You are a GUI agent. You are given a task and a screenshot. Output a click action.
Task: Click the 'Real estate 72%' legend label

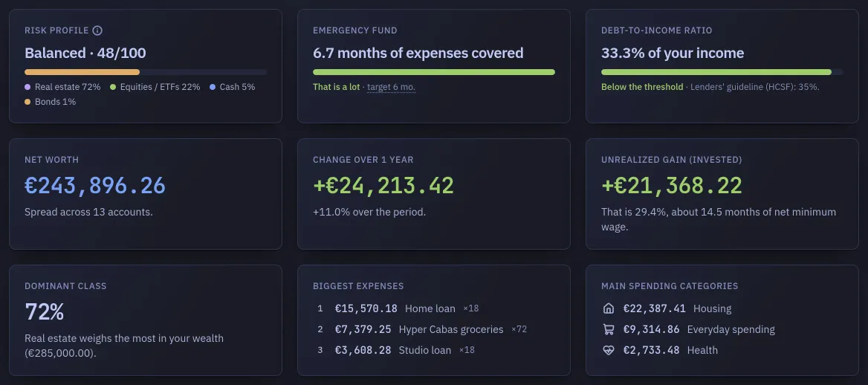[68, 87]
